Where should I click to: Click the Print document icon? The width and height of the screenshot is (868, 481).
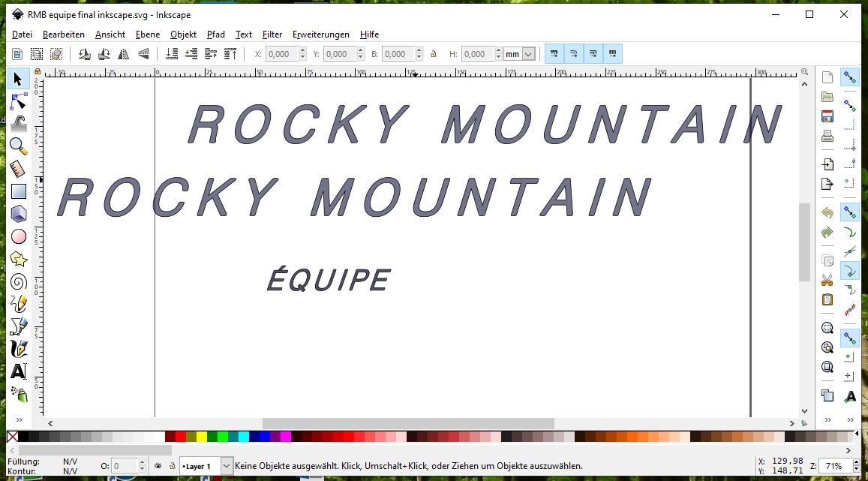coord(827,136)
